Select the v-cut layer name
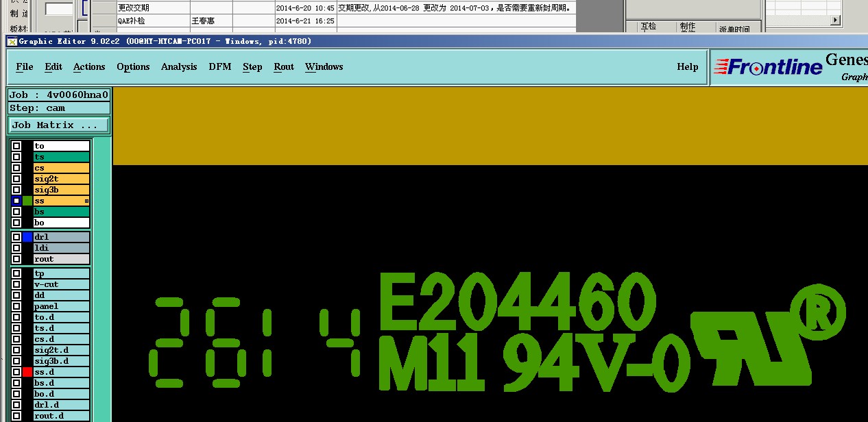Image resolution: width=868 pixels, height=422 pixels. pyautogui.click(x=62, y=284)
